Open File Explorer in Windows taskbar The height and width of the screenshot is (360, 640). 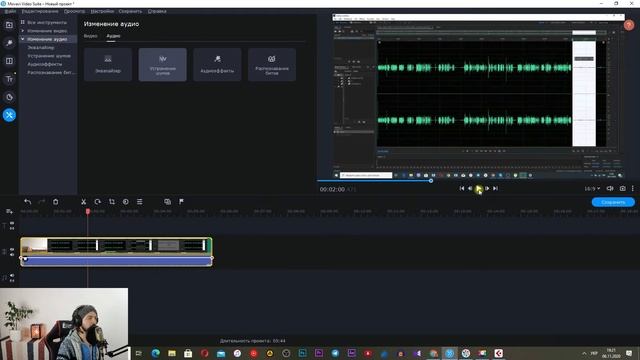point(172,353)
